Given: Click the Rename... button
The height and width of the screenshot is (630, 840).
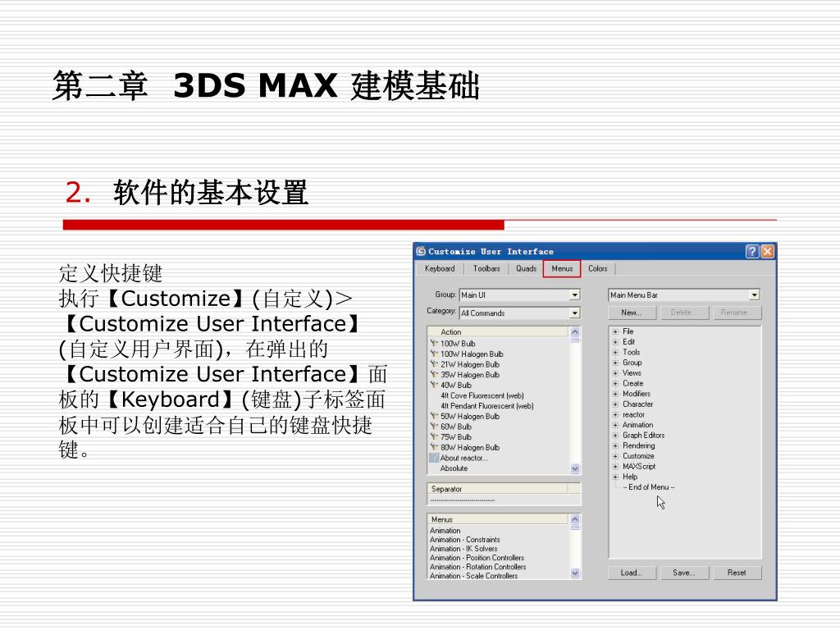Looking at the screenshot, I should coord(737,313).
